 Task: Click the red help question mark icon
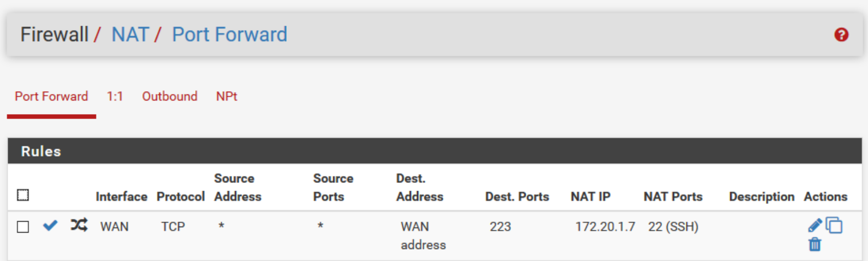841,35
